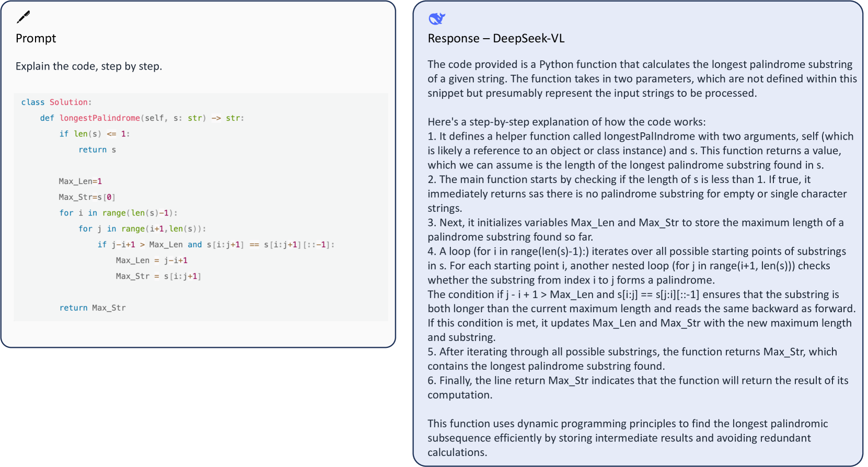This screenshot has height=467, width=868.
Task: Click the "Max_Len = j-i+1" code line
Action: click(x=152, y=260)
